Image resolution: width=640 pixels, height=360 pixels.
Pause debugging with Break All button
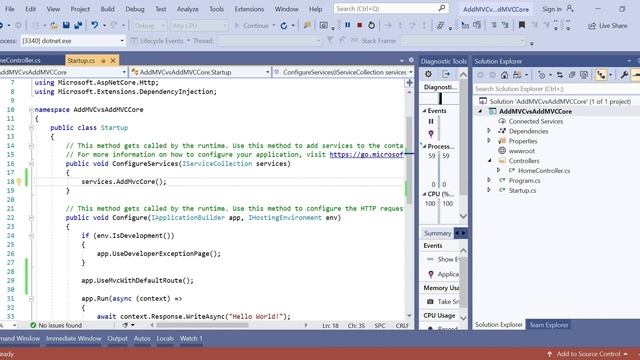tap(347, 25)
